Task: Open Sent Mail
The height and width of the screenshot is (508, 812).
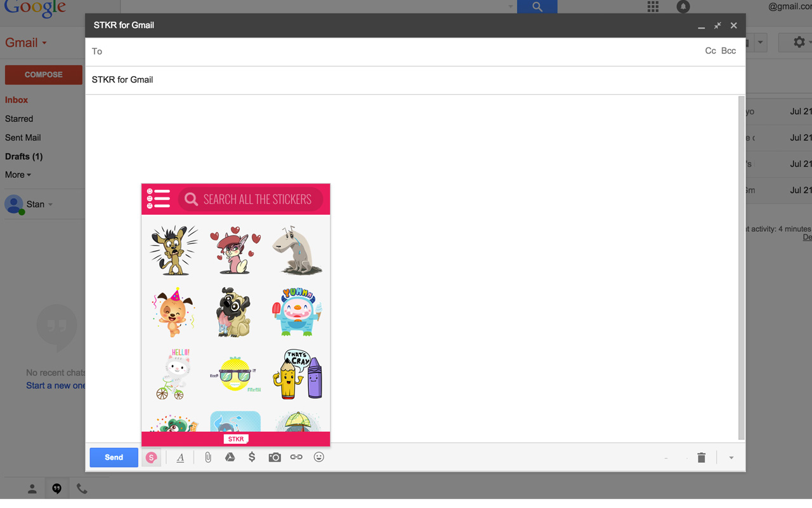Action: click(23, 137)
